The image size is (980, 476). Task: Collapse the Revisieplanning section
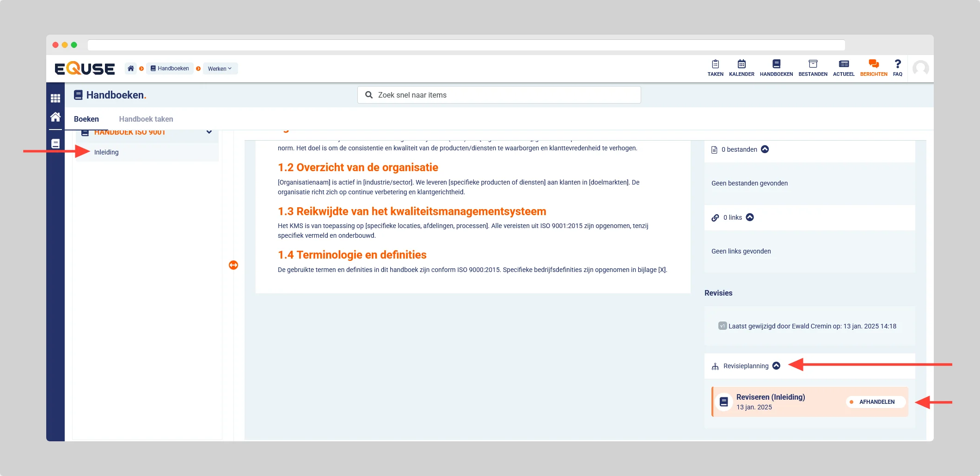click(x=777, y=366)
